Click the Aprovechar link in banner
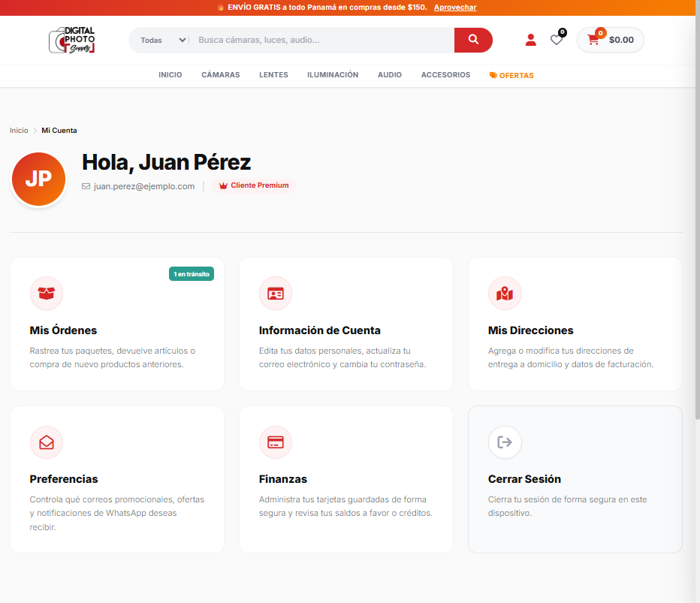The image size is (700, 603). tap(455, 8)
